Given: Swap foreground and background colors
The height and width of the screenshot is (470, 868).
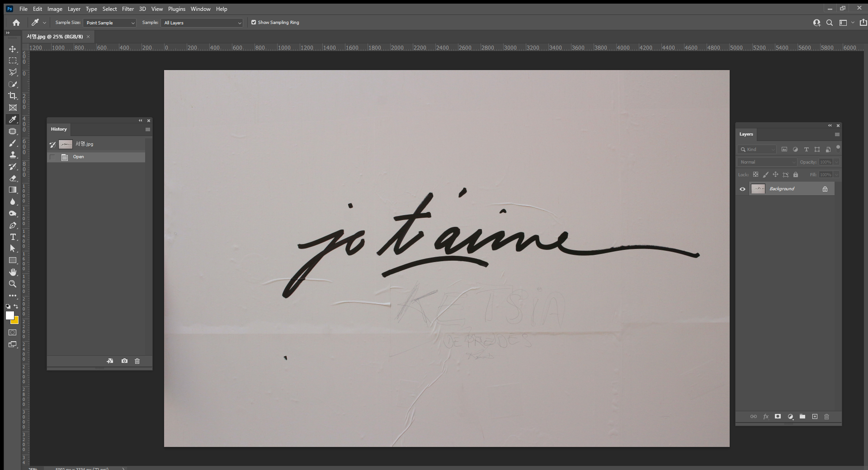Looking at the screenshot, I should (16, 306).
